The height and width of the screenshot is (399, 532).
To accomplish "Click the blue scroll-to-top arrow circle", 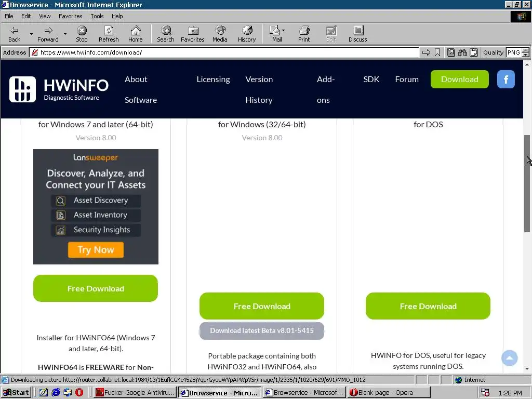I will coord(509,358).
